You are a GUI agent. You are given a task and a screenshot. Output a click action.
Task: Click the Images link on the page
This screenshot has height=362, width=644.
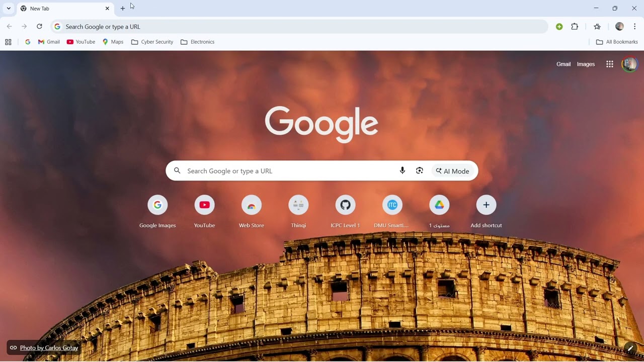586,64
